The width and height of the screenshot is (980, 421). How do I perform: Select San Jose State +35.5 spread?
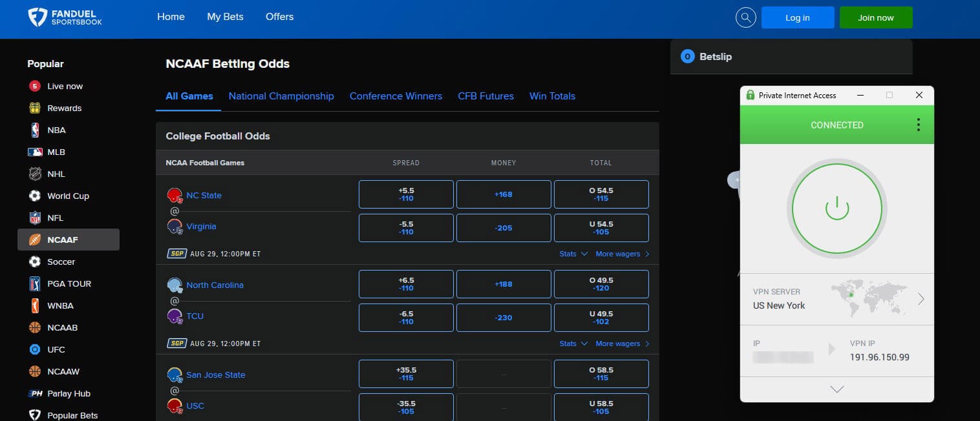(x=406, y=374)
